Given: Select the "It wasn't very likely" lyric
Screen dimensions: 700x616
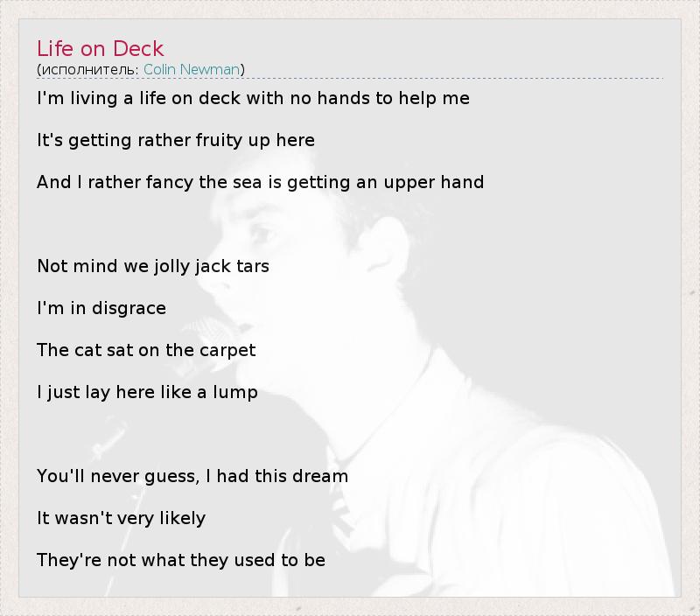Looking at the screenshot, I should click(x=121, y=518).
